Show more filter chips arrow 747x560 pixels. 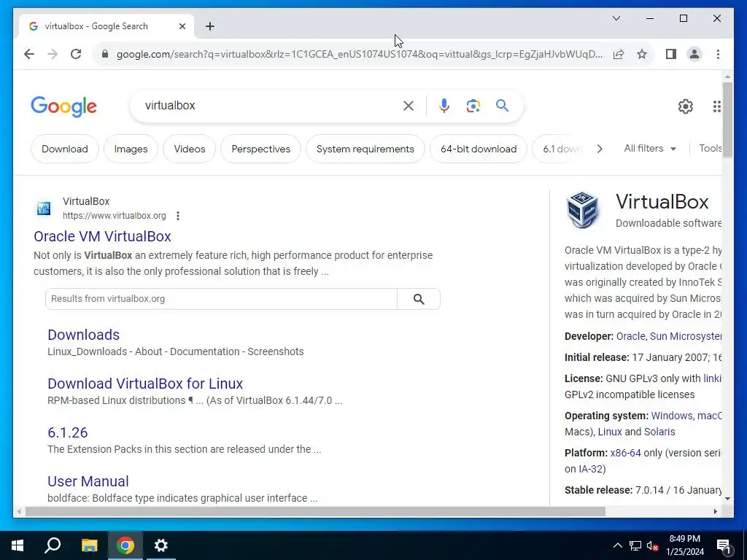[600, 149]
